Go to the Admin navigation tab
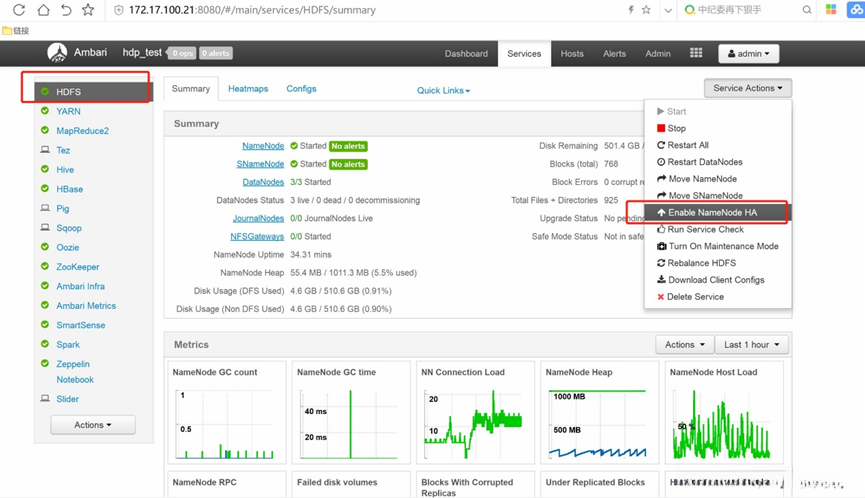This screenshot has width=865, height=498. pyautogui.click(x=658, y=53)
